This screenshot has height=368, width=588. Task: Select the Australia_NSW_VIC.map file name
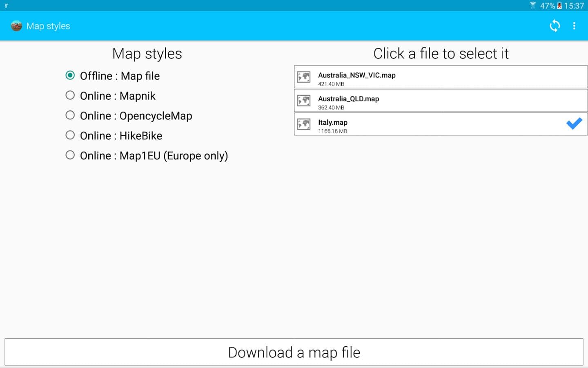[x=356, y=75]
